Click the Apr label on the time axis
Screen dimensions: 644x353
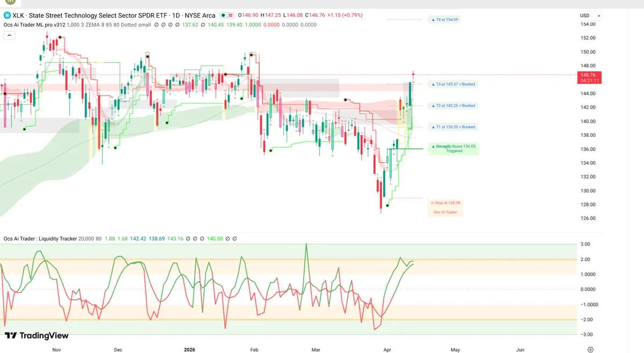(x=387, y=349)
